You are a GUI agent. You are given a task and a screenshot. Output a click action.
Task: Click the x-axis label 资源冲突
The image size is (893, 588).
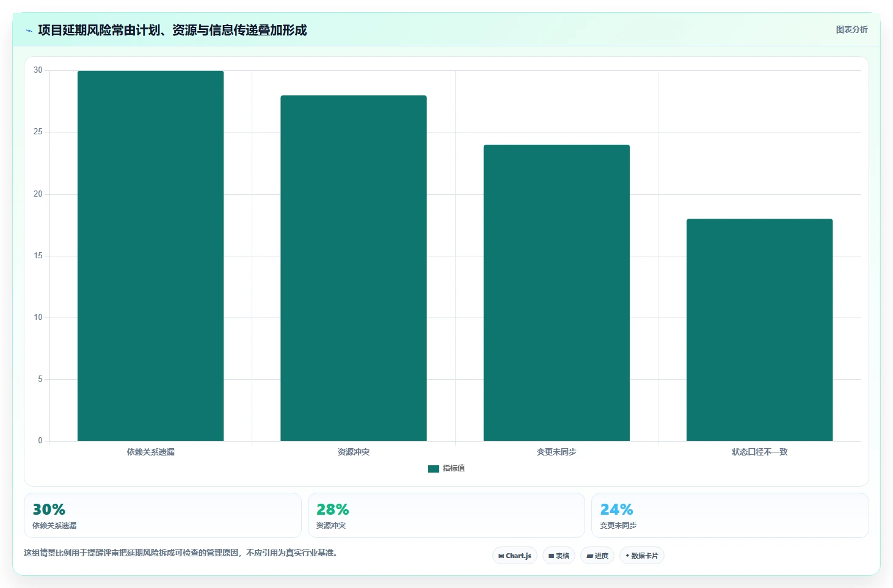pos(354,452)
